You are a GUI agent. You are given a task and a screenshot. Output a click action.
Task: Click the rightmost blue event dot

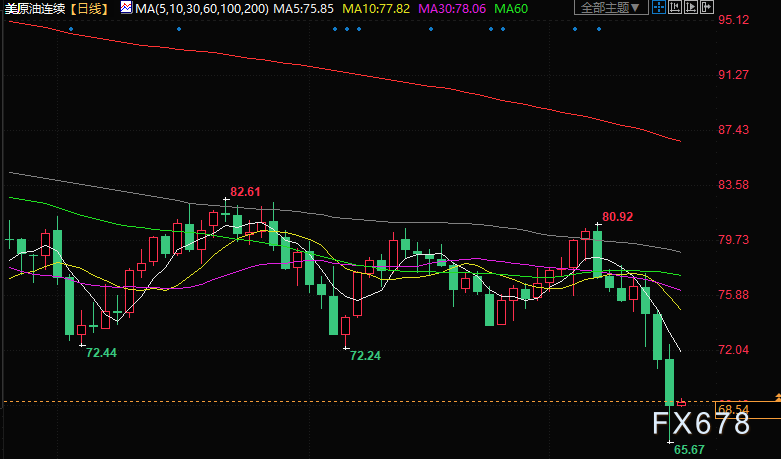point(599,29)
